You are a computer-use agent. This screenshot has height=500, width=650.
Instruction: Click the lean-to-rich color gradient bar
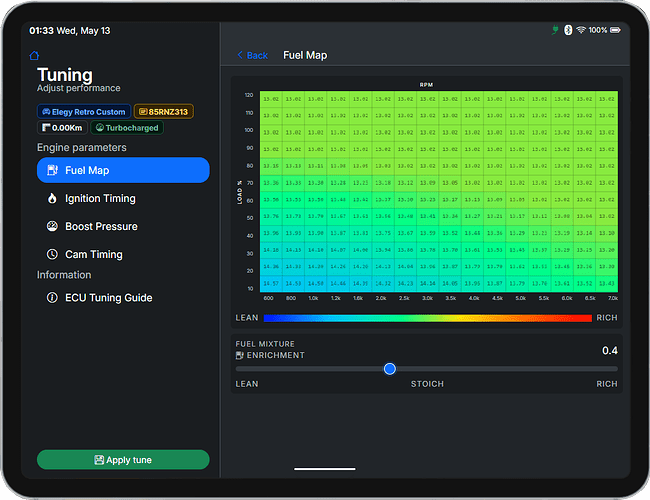[428, 318]
